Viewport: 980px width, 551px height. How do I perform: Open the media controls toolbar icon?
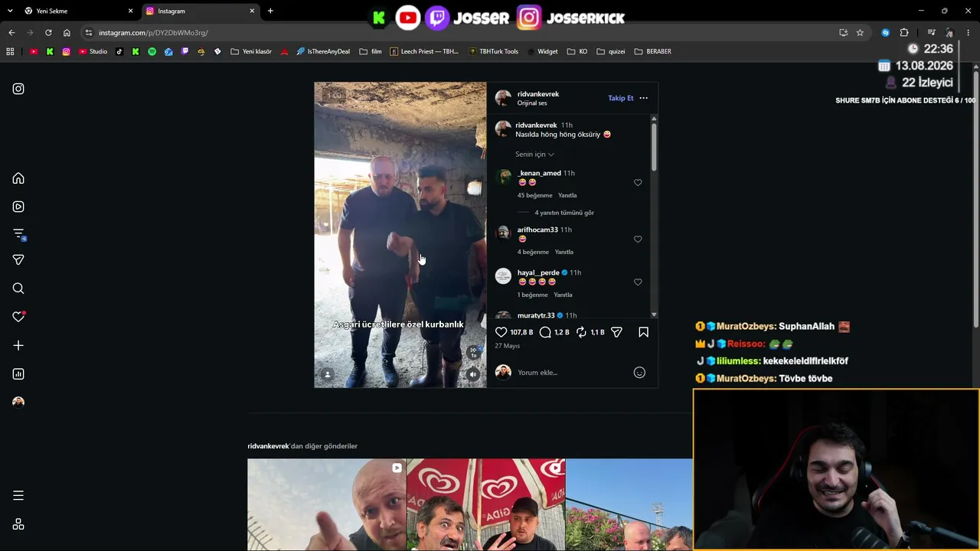[931, 33]
